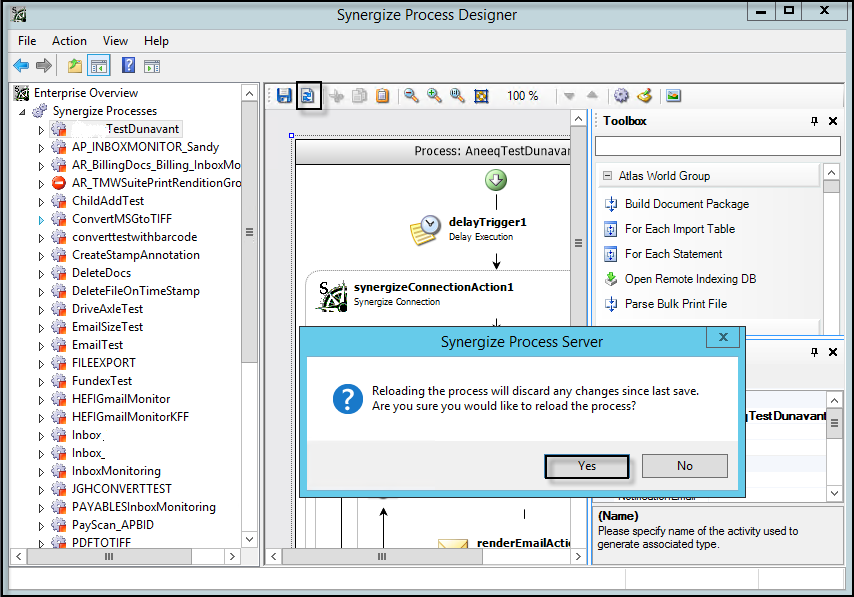Open the File menu

(x=27, y=41)
